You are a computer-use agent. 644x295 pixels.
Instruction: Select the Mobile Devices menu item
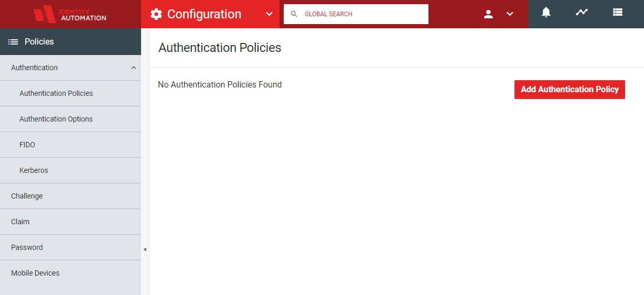[x=70, y=273]
